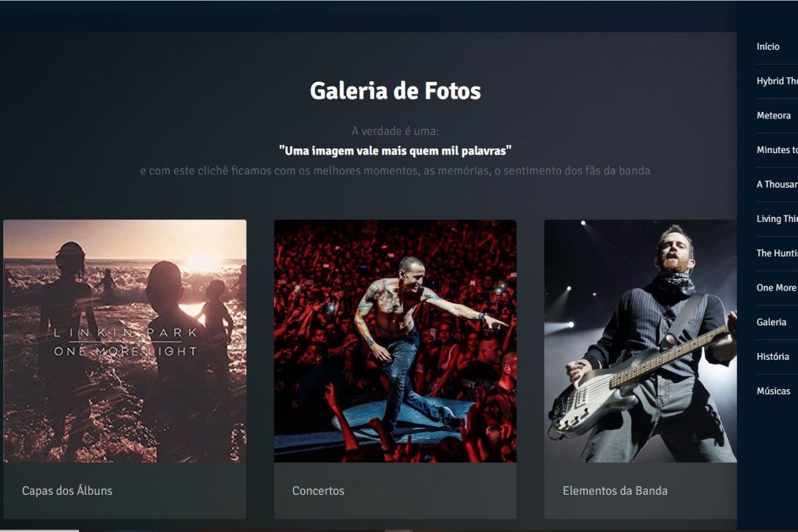Screen dimensions: 798x532
Task: Click the One More Light album cover image
Action: (125, 340)
